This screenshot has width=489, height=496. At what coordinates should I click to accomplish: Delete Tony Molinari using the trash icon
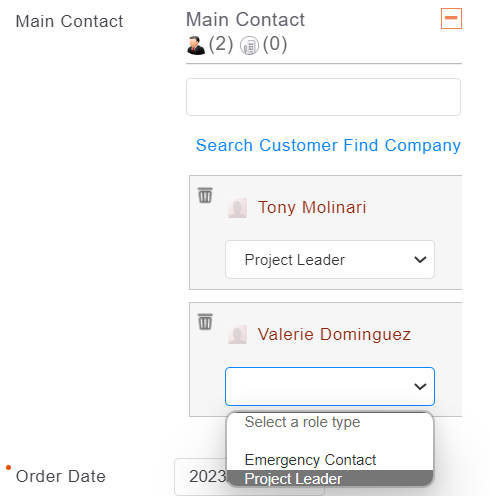point(205,195)
